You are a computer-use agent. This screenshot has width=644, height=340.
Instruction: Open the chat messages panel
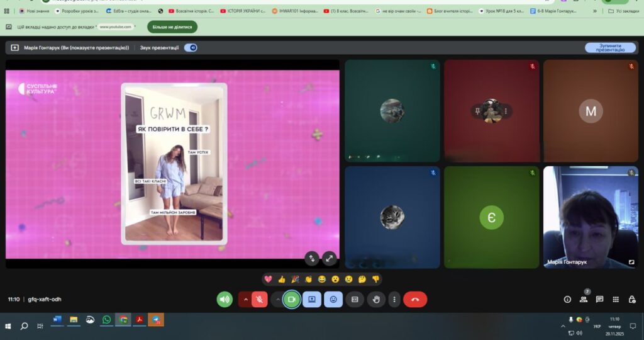[599, 300]
